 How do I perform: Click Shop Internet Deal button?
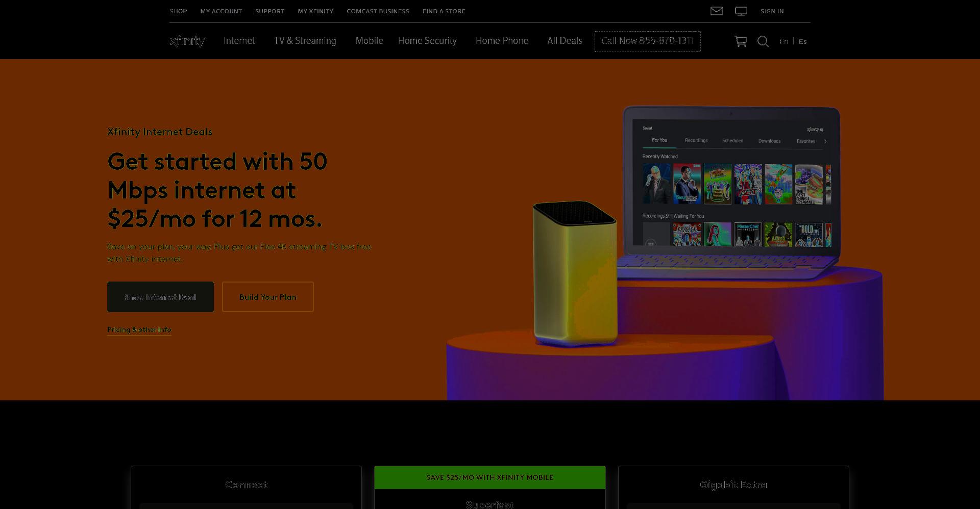[160, 297]
